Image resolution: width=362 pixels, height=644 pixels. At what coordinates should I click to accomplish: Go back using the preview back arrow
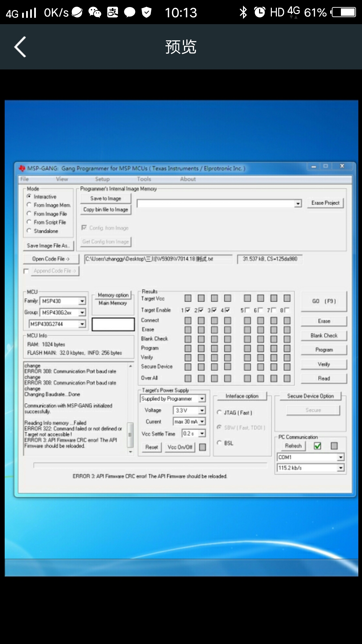[x=20, y=47]
